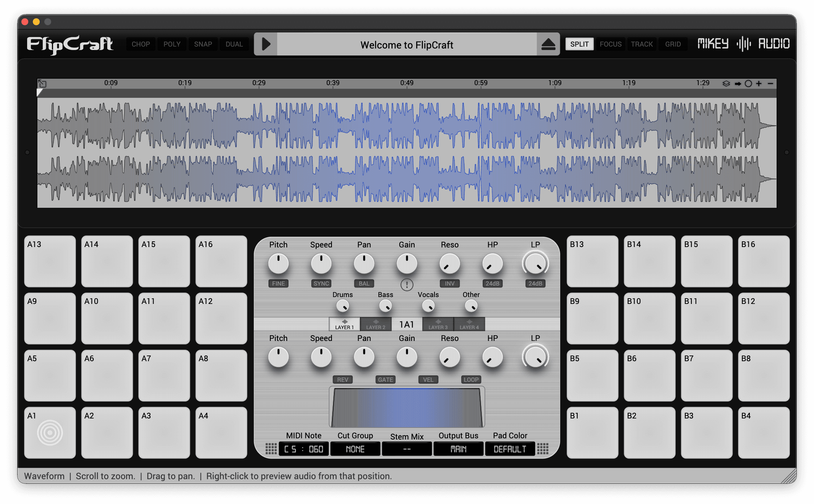Toggle the REV reverse button
814x504 pixels.
pyautogui.click(x=342, y=380)
